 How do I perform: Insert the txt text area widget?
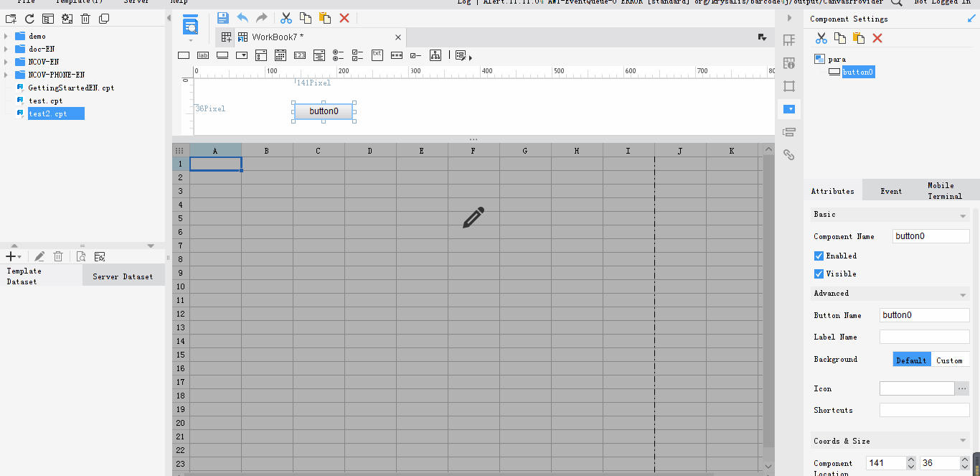point(377,55)
